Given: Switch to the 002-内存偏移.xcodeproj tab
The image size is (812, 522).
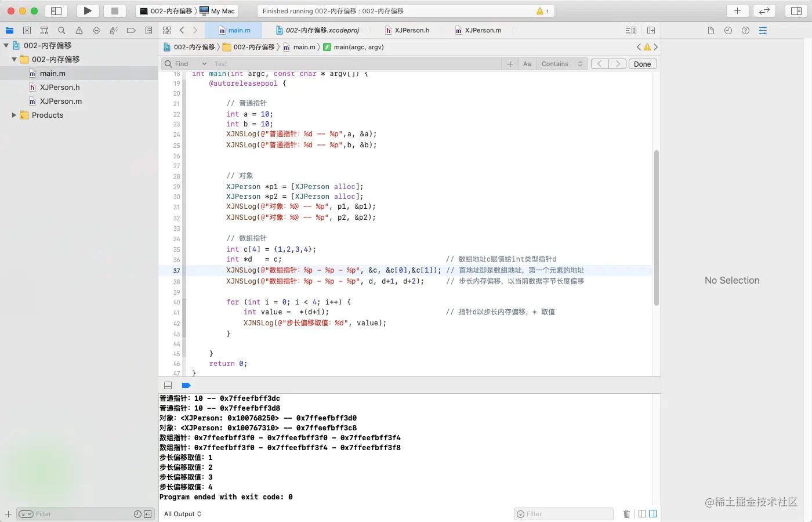Looking at the screenshot, I should point(318,30).
